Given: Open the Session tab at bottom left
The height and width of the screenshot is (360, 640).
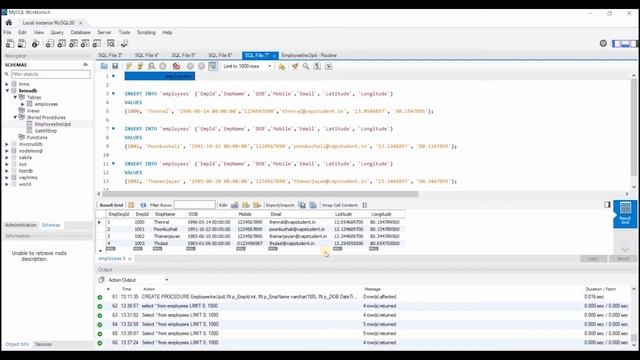Looking at the screenshot, I should [x=43, y=344].
